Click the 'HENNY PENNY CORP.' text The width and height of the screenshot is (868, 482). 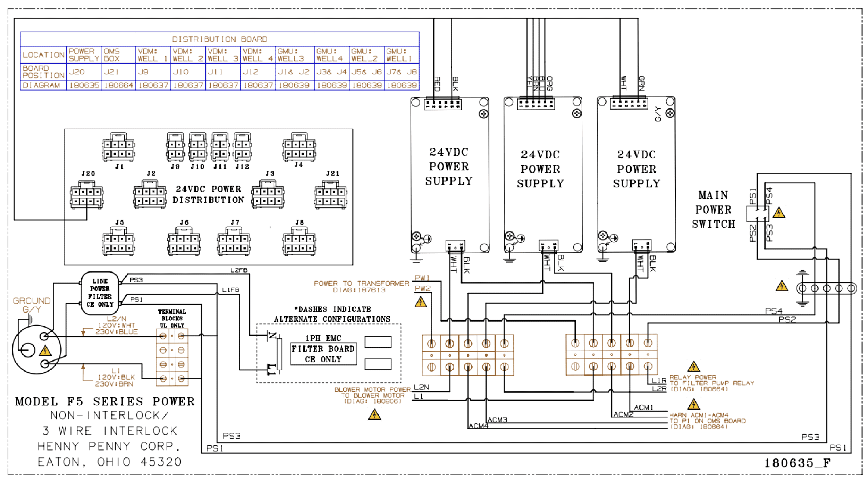point(109,446)
